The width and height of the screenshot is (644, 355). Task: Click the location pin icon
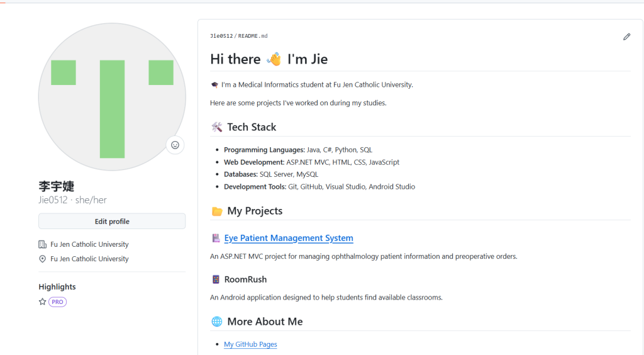coord(42,259)
